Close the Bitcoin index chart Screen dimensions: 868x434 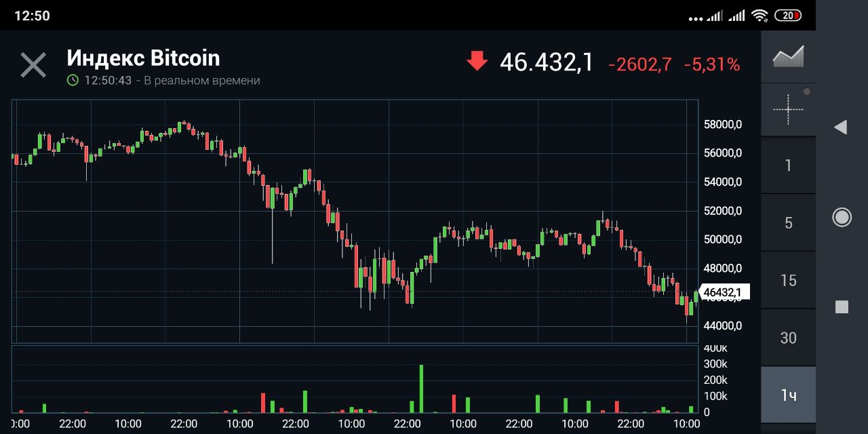tap(33, 65)
